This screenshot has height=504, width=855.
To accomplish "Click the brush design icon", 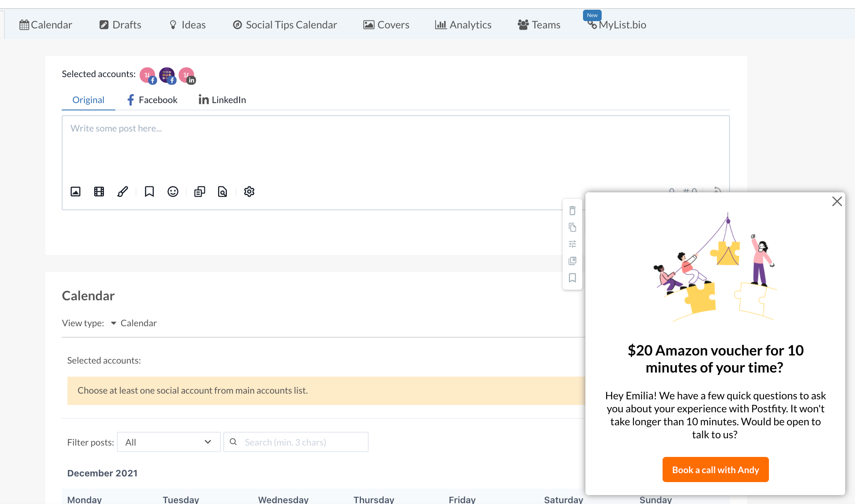I will [x=123, y=192].
